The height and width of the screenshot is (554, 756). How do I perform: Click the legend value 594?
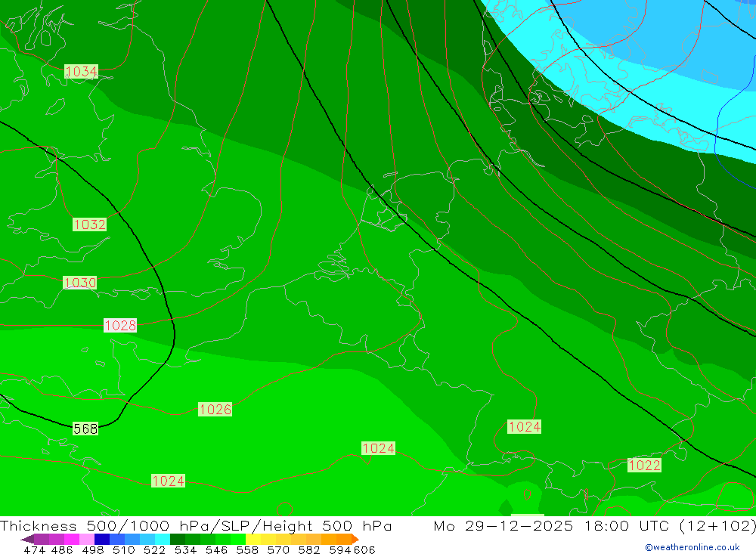point(340,549)
